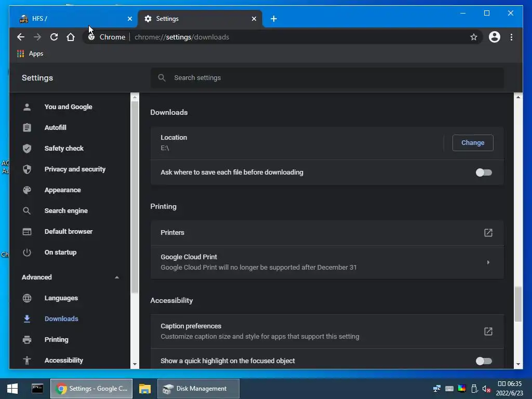Expand Google Cloud Print arrow
The image size is (532, 399).
[x=488, y=262]
